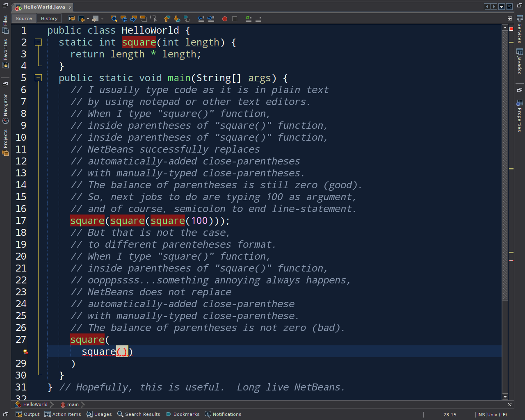Viewport: 525px width, 420px height.
Task: Click the Find Next Occurrence arrow icon
Action: coord(132,18)
